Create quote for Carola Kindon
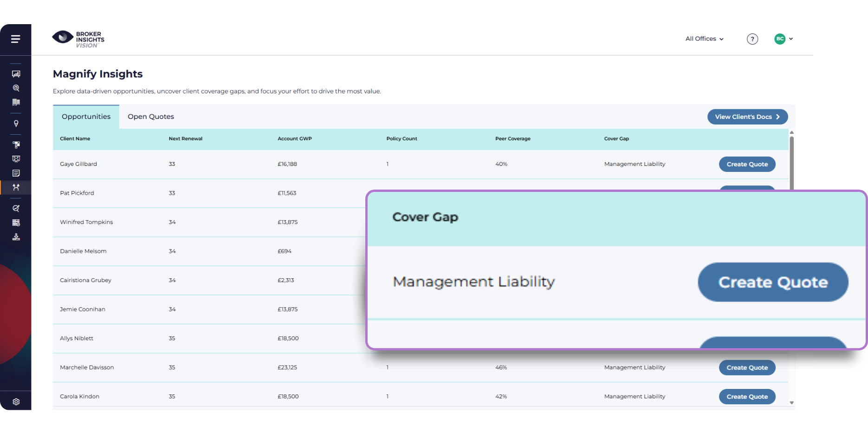 (747, 396)
